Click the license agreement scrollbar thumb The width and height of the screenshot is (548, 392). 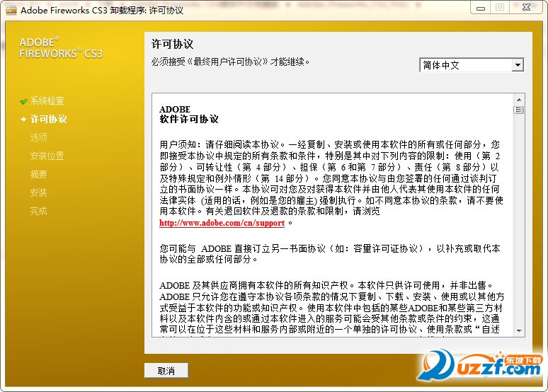519,110
